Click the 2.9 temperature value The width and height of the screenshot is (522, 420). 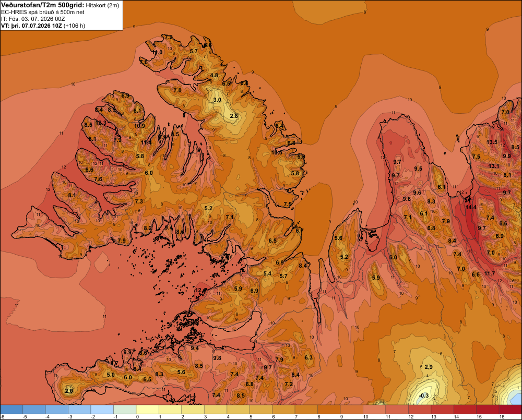[429, 367]
